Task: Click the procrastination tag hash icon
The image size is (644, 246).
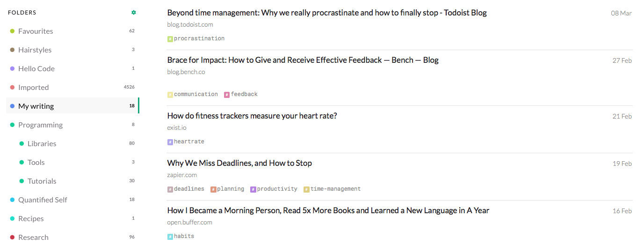Action: pos(170,39)
